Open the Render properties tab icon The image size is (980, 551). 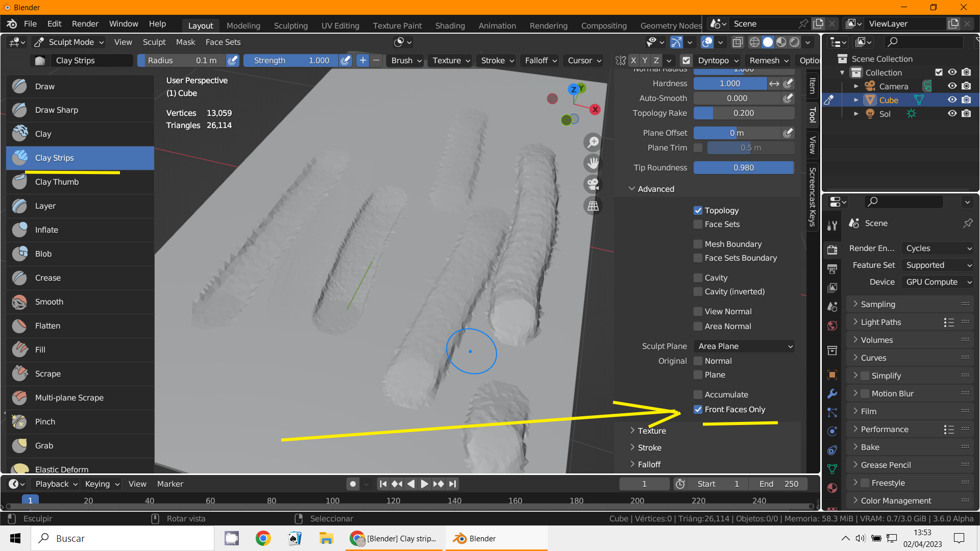point(832,249)
